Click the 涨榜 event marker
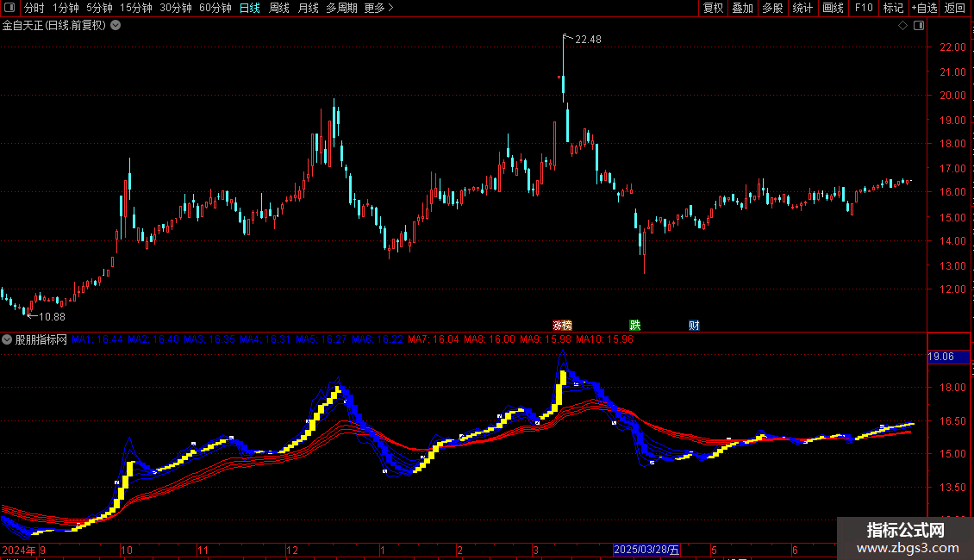 tap(562, 326)
